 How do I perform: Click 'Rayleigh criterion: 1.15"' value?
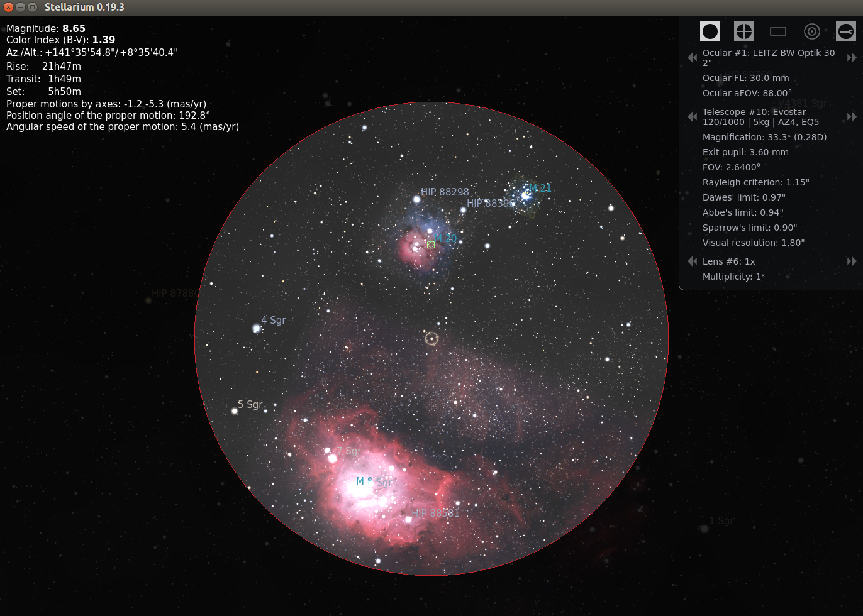point(756,182)
